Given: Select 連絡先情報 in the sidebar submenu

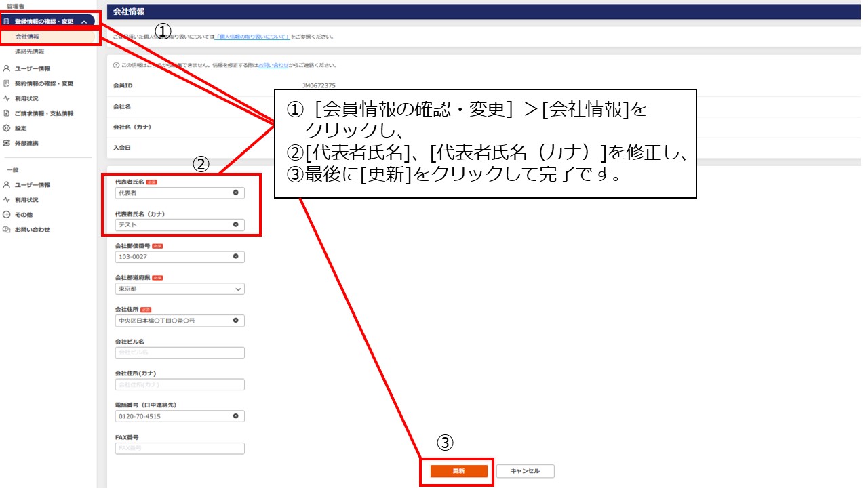Looking at the screenshot, I should (30, 51).
